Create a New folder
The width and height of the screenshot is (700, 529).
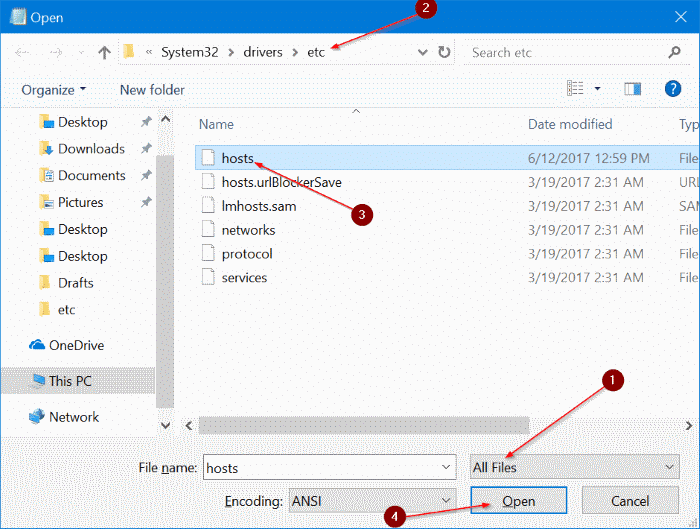152,90
